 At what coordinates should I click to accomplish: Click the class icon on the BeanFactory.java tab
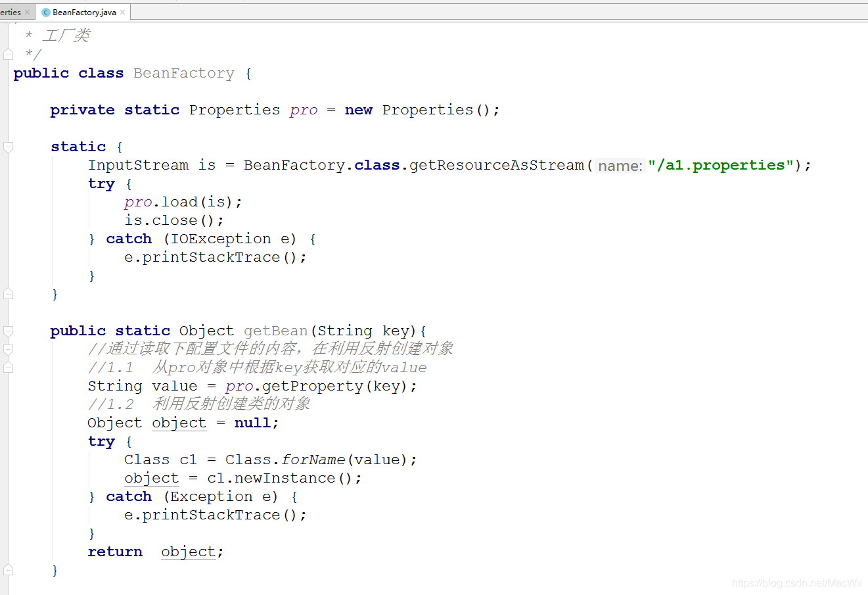point(46,12)
